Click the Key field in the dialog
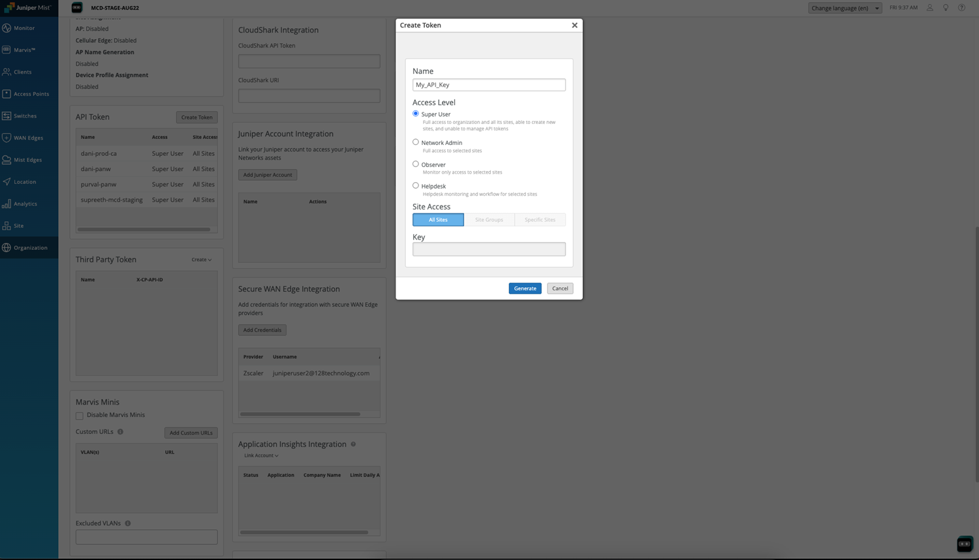The height and width of the screenshot is (560, 979). pos(489,249)
